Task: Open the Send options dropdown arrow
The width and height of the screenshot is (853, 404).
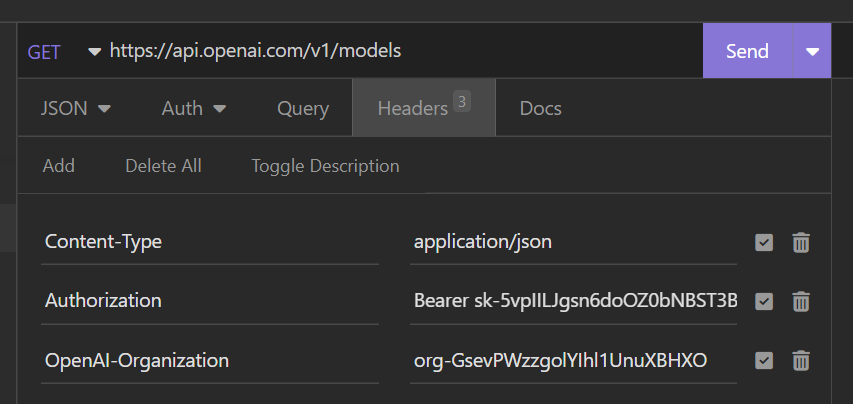Action: tap(812, 51)
